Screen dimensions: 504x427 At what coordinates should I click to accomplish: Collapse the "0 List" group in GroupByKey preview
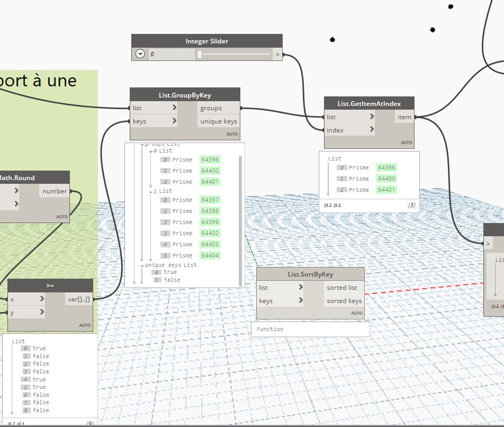coord(150,151)
